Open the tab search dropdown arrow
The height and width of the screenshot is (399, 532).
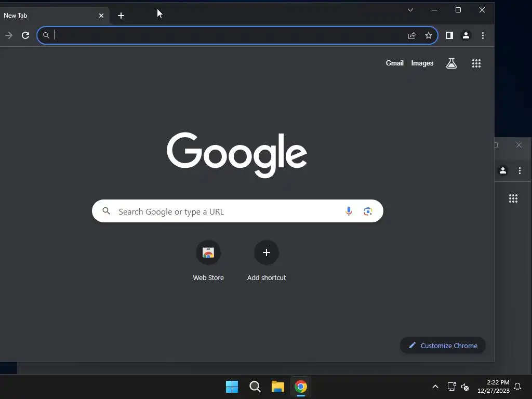point(410,10)
